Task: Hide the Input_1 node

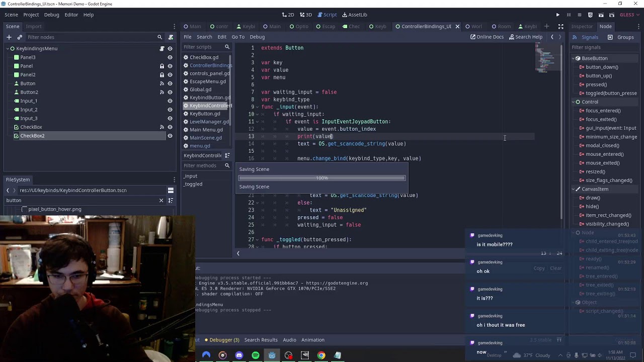Action: 170,101
